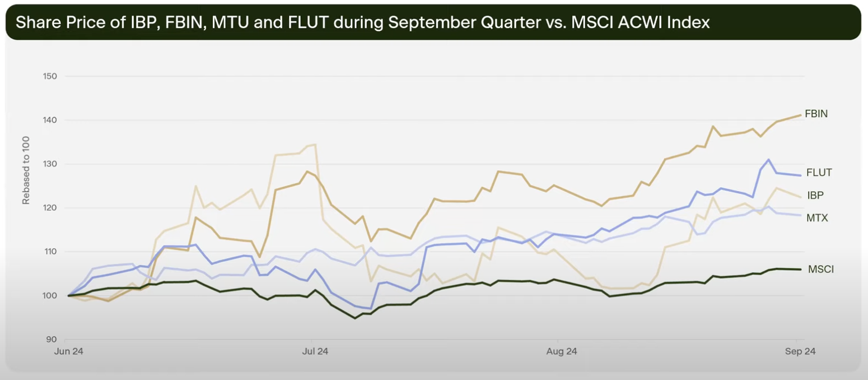Click the Aug 24 x-axis label
This screenshot has width=868, height=380.
pyautogui.click(x=562, y=351)
